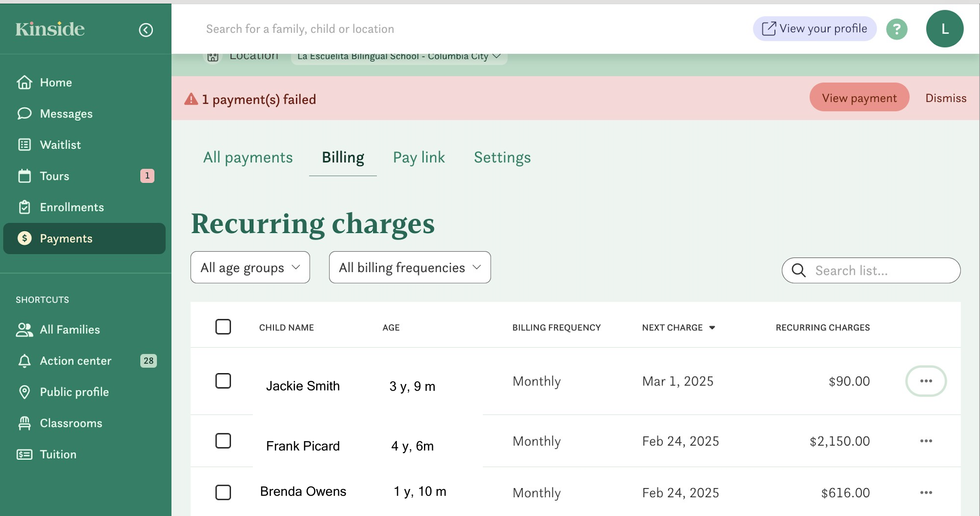This screenshot has width=980, height=516.
Task: Open Classrooms from shortcuts icon
Action: [x=24, y=423]
